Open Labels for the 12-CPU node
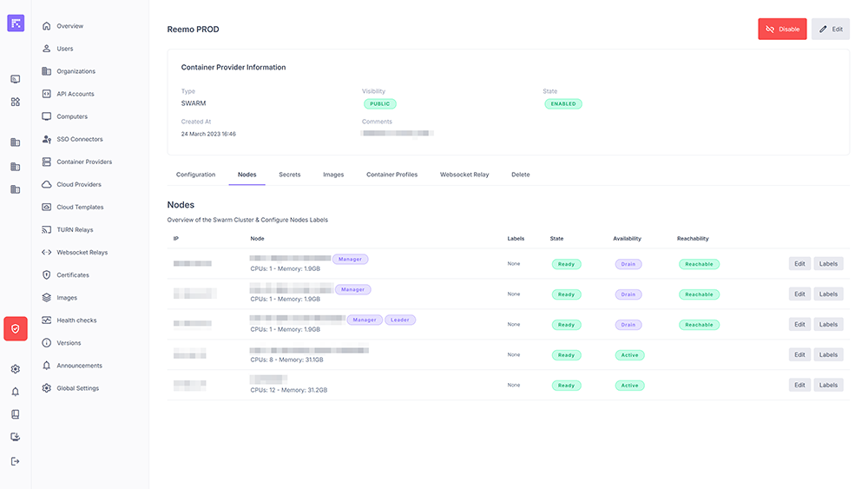Viewport: 868px width, 489px height. (x=828, y=385)
